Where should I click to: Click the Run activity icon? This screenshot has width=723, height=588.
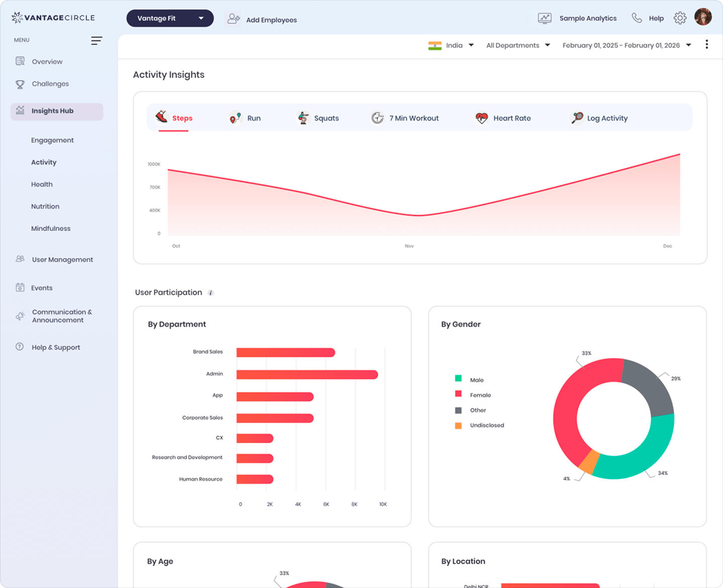click(x=235, y=116)
